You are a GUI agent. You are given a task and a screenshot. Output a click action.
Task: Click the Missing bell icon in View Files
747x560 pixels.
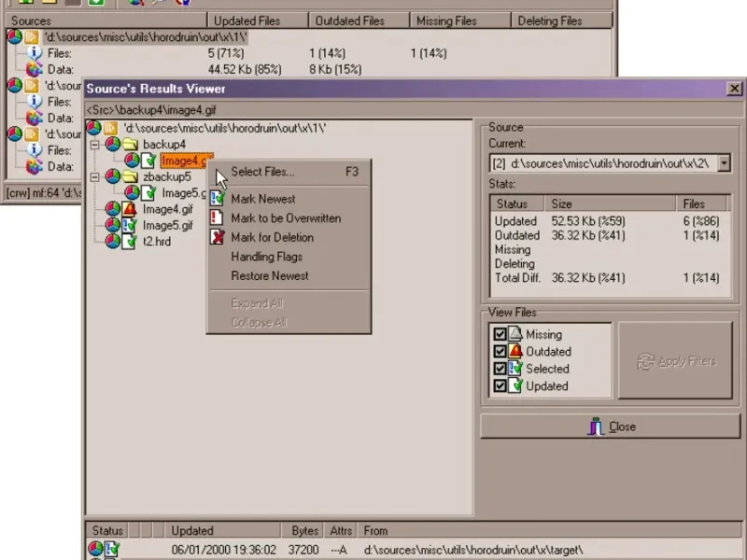pyautogui.click(x=515, y=334)
